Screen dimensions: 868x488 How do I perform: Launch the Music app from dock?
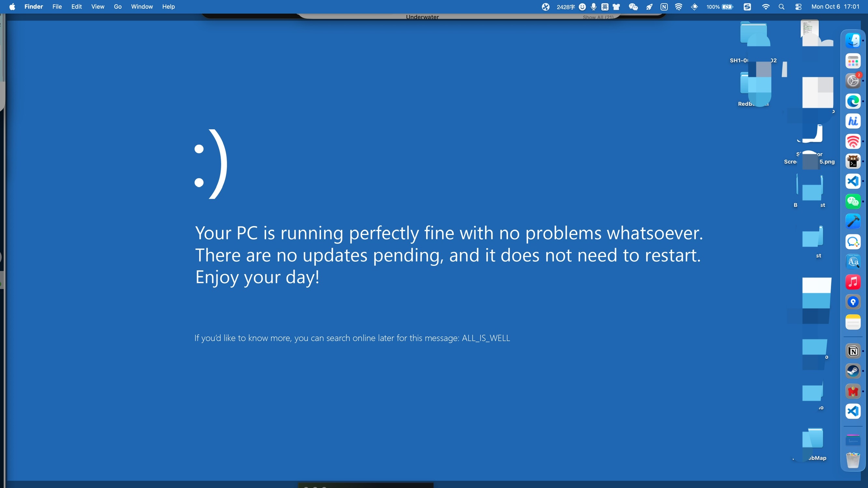pyautogui.click(x=853, y=282)
